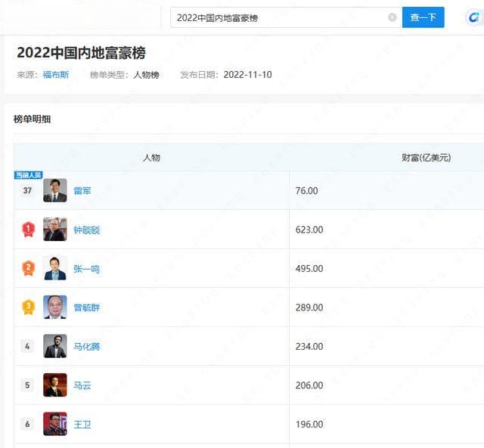Click 张一鸣's portrait thumbnail
Image resolution: width=484 pixels, height=448 pixels.
point(55,268)
